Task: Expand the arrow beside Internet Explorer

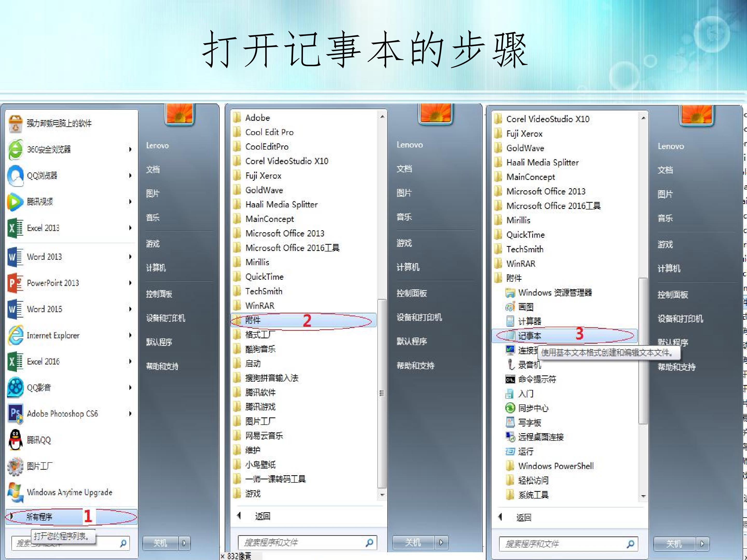Action: (130, 335)
